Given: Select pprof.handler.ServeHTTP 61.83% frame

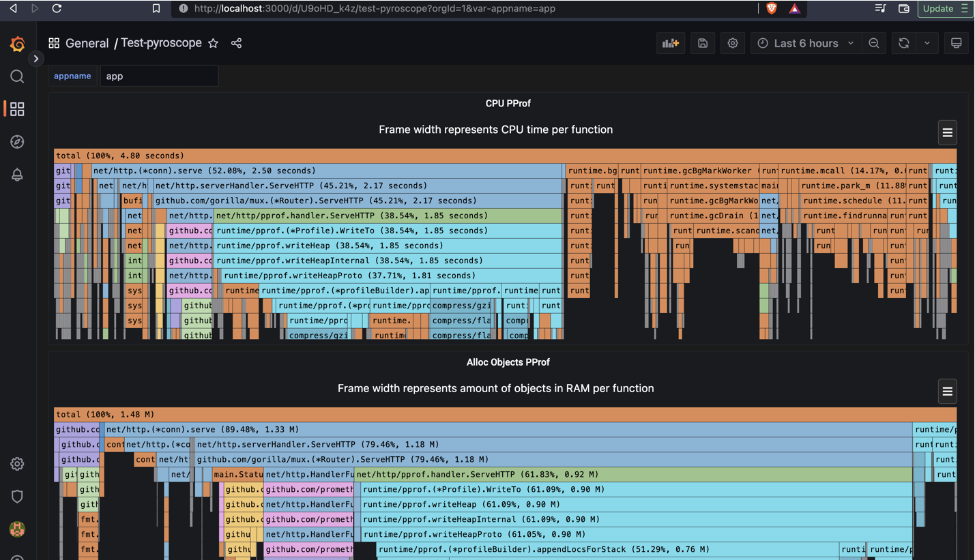Looking at the screenshot, I should tap(633, 474).
